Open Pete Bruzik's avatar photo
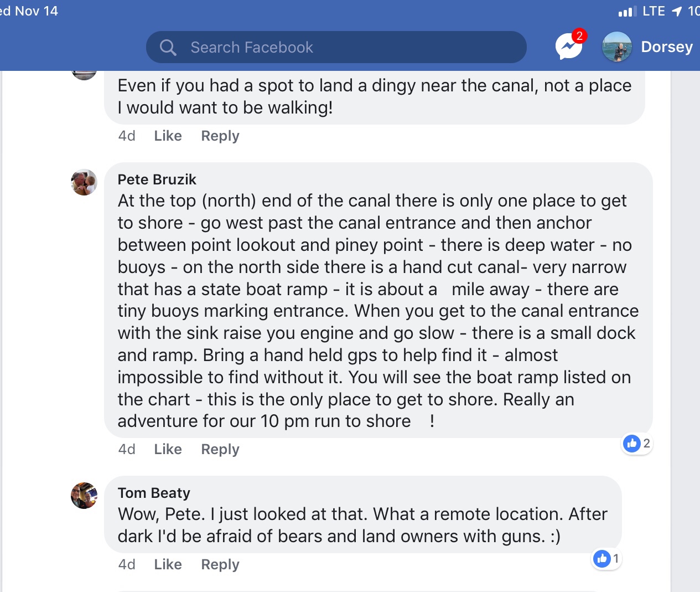The width and height of the screenshot is (700, 592). click(84, 182)
